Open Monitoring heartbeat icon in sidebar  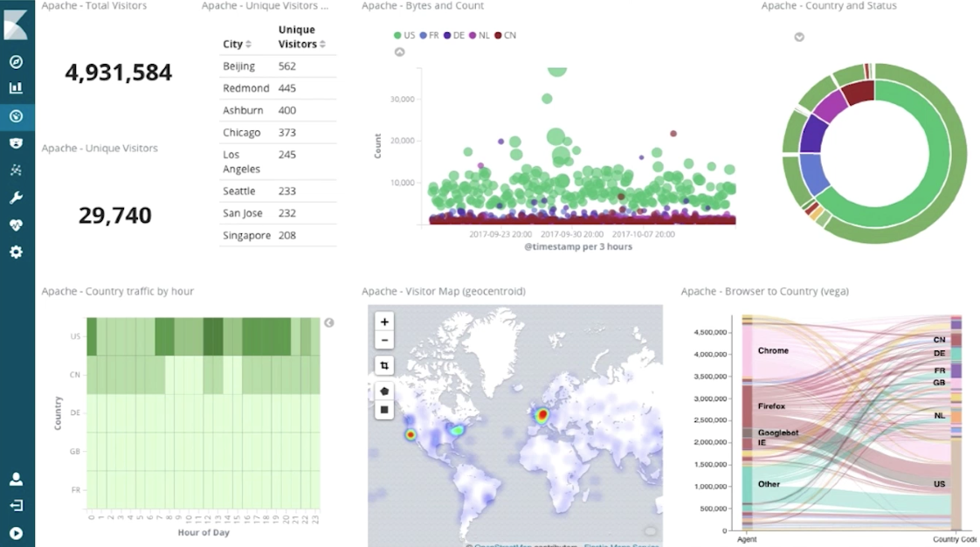(x=17, y=225)
